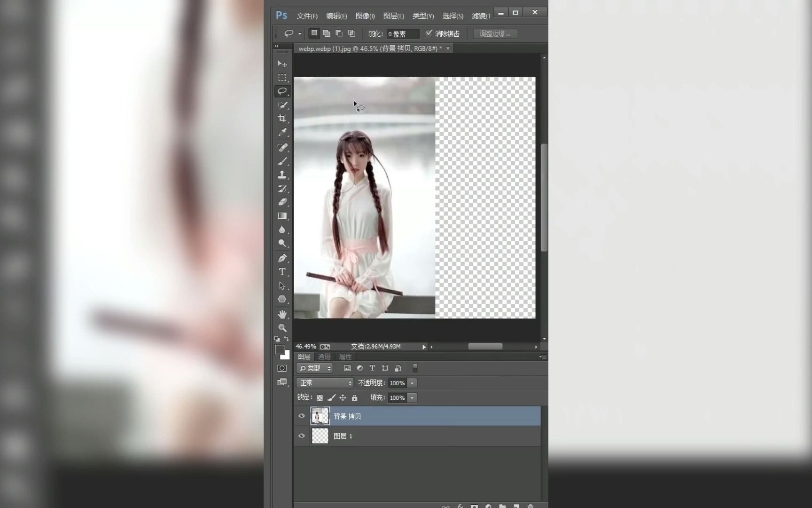
Task: Open the 类型(Y) menu
Action: coord(423,16)
